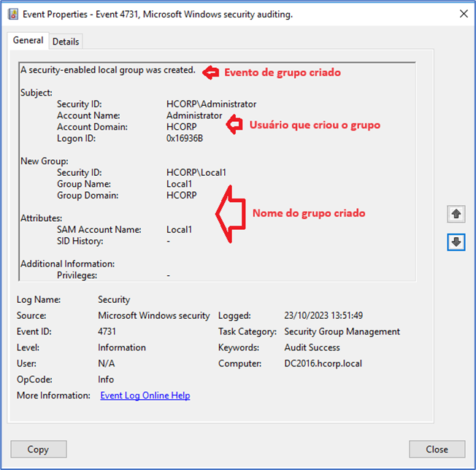The image size is (476, 470).
Task: Click the Level value Information
Action: 121,347
